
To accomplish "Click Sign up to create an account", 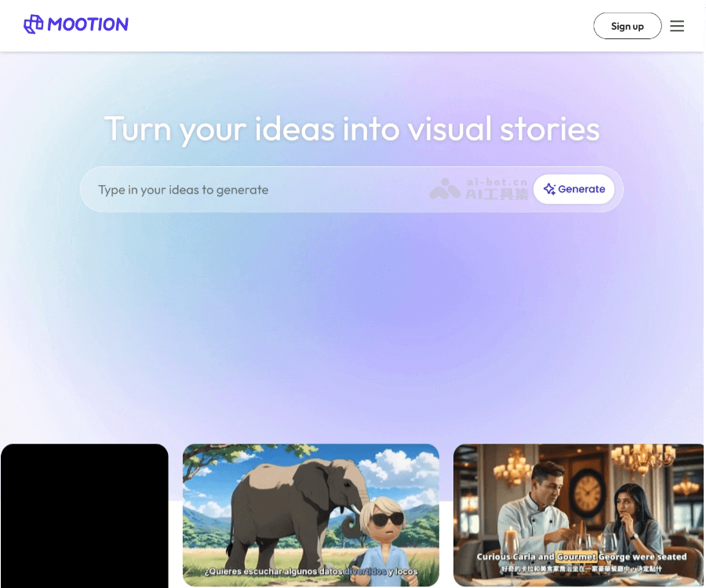I will pyautogui.click(x=627, y=26).
